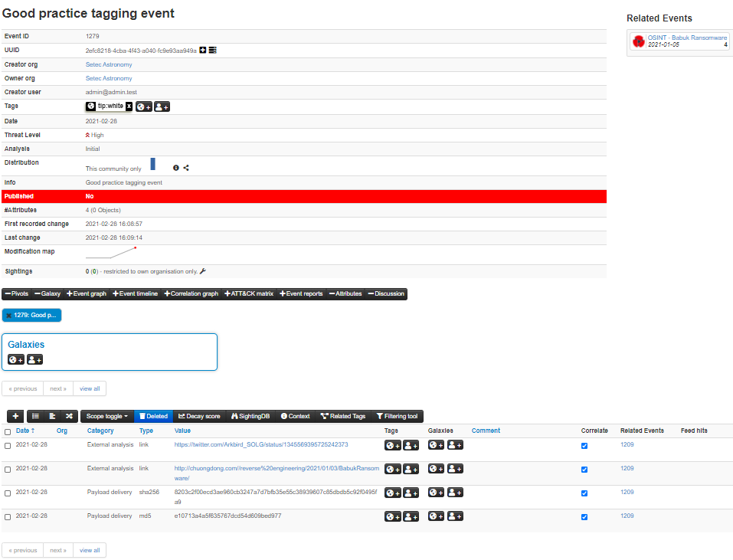Screen dimensions: 733x560
Task: Select the sha256 attribute row checkbox
Action: tap(8, 493)
